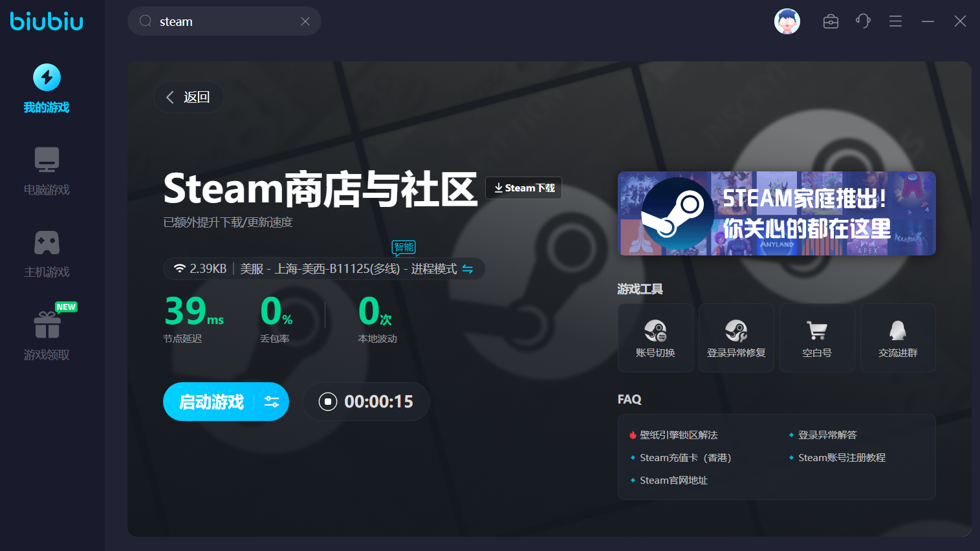980x551 pixels.
Task: Click the 00:00:15 elapsed timer
Action: click(x=378, y=402)
